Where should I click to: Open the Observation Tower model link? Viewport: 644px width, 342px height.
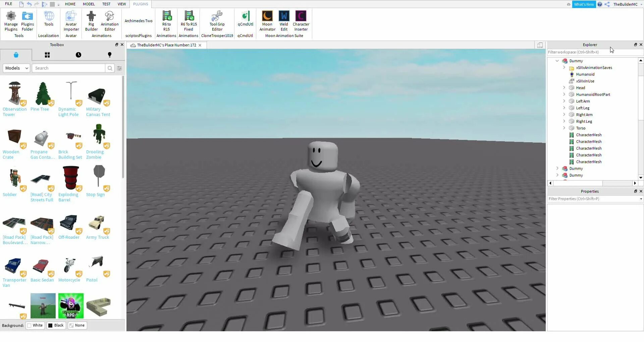[15, 112]
